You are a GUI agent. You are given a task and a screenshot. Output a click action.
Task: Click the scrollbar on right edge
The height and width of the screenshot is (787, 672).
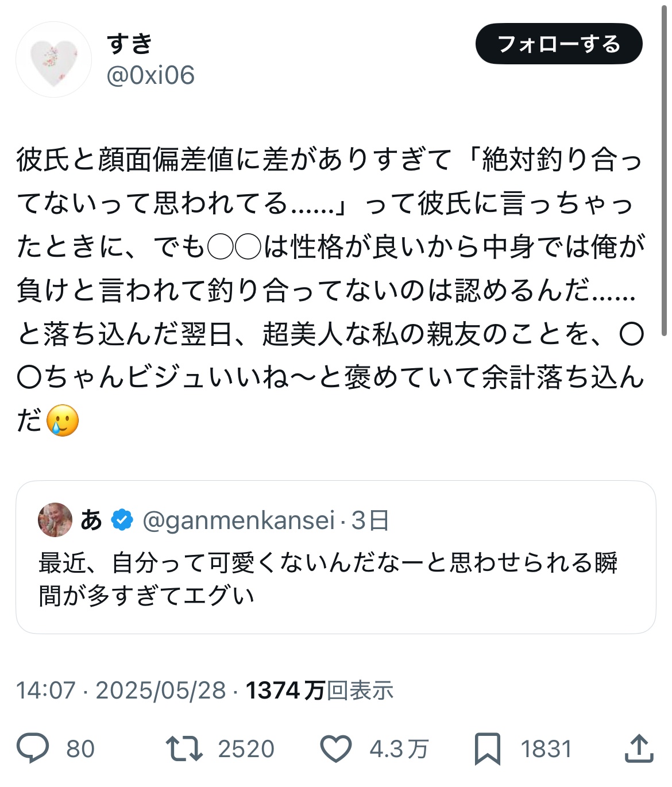coord(665,172)
